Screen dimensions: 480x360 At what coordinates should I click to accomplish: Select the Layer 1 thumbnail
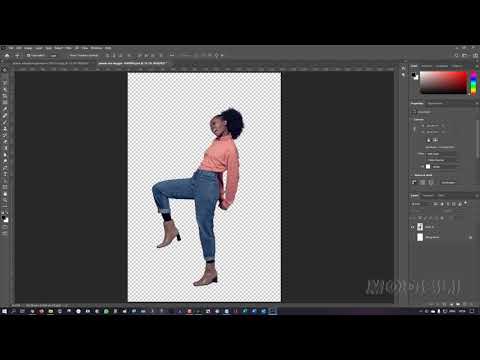(420, 227)
